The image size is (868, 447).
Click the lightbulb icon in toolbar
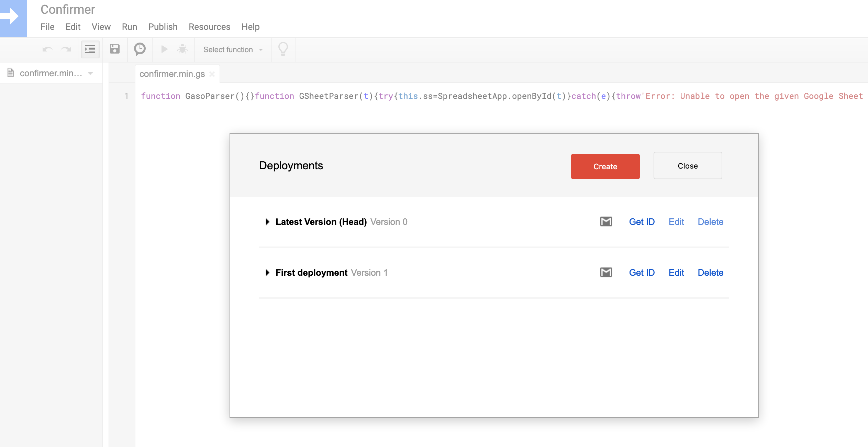pyautogui.click(x=283, y=49)
